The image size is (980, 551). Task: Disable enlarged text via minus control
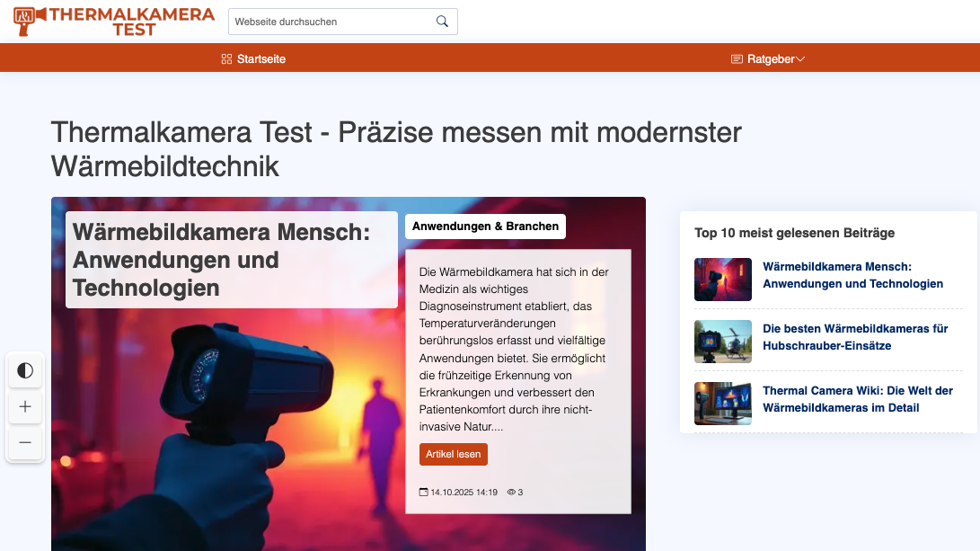[x=25, y=442]
